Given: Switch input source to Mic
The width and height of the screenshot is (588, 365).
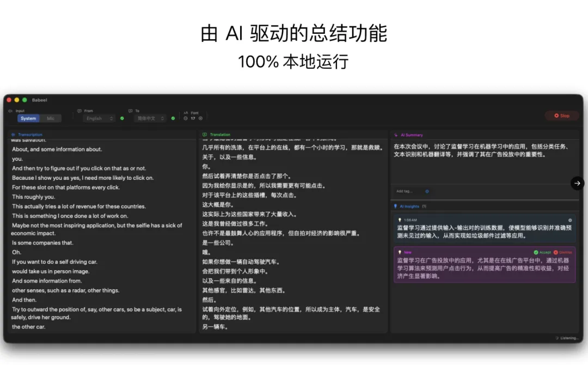Looking at the screenshot, I should click(51, 118).
